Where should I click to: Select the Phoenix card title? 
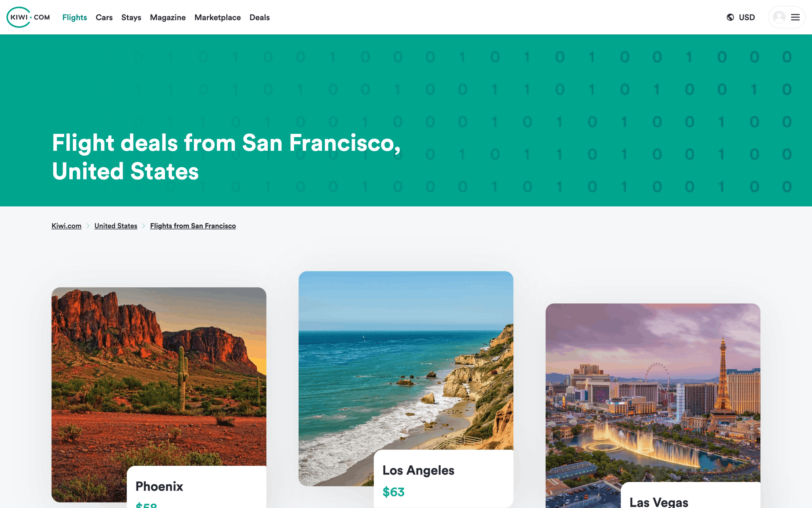coord(159,486)
